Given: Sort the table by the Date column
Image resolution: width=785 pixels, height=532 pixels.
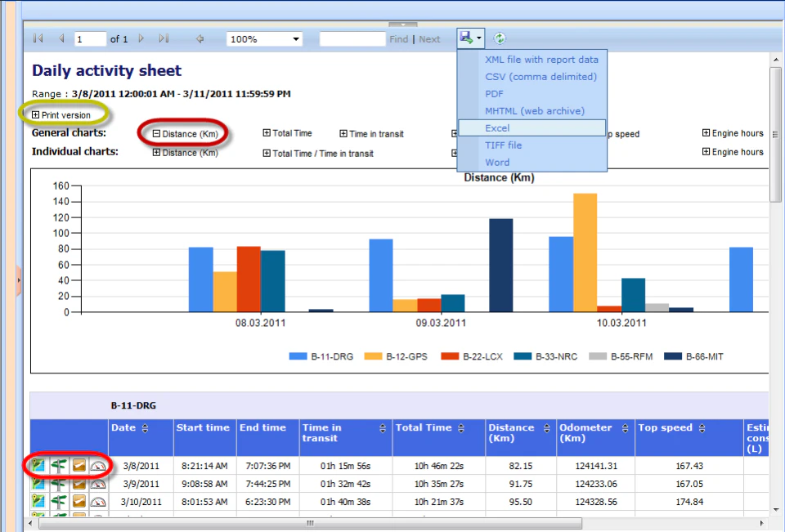Looking at the screenshot, I should [x=146, y=428].
